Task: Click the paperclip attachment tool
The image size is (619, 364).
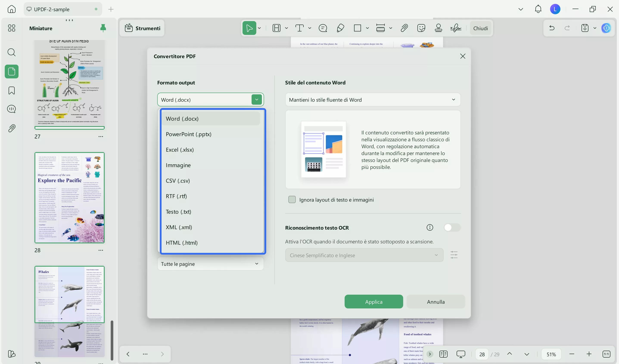Action: (404, 28)
